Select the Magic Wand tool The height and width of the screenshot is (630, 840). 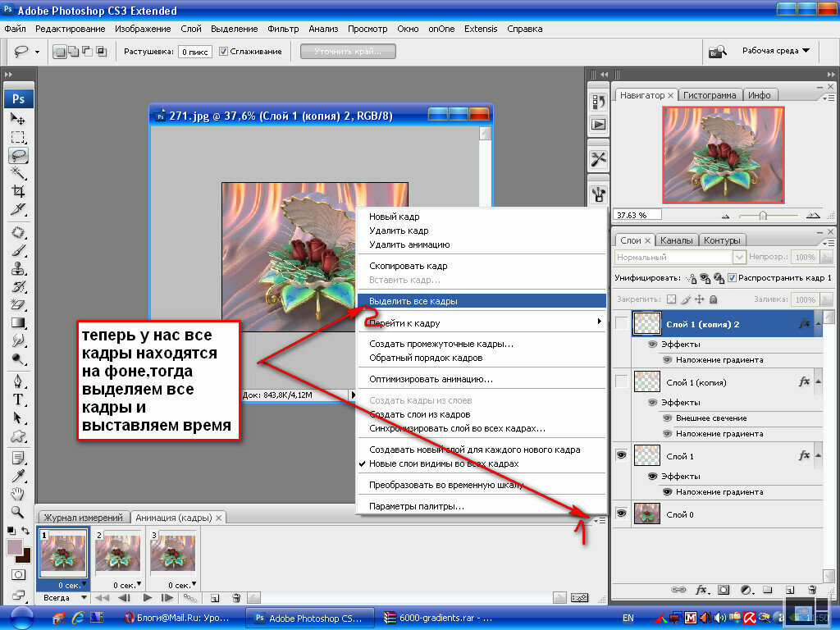pos(18,173)
